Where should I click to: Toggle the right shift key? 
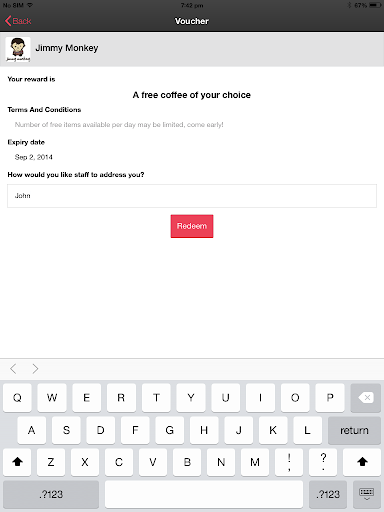point(362,462)
